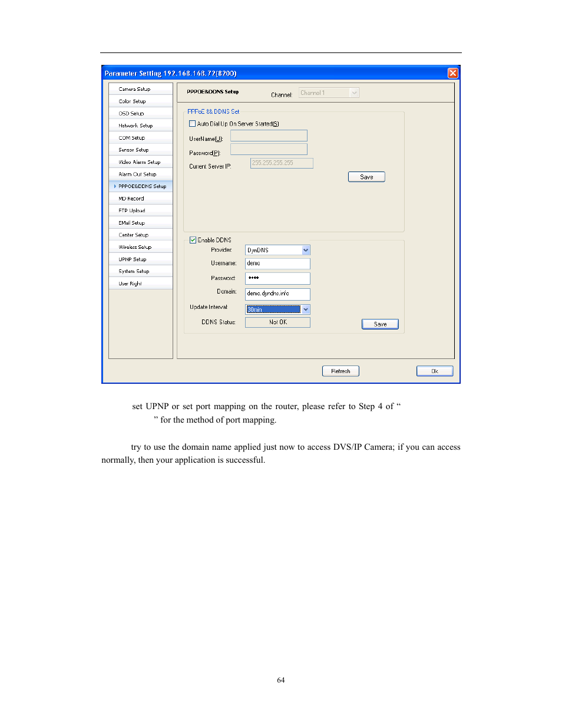Open FTP Upload page
Image resolution: width=562 pixels, height=728 pixels.
[x=141, y=210]
